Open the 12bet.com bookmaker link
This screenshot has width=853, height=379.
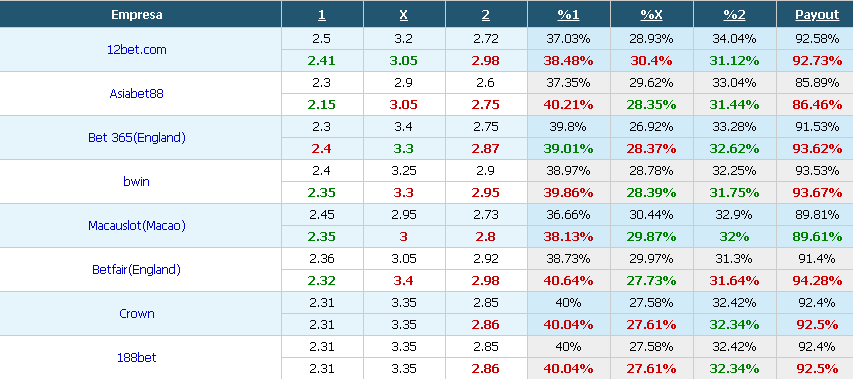tap(137, 49)
